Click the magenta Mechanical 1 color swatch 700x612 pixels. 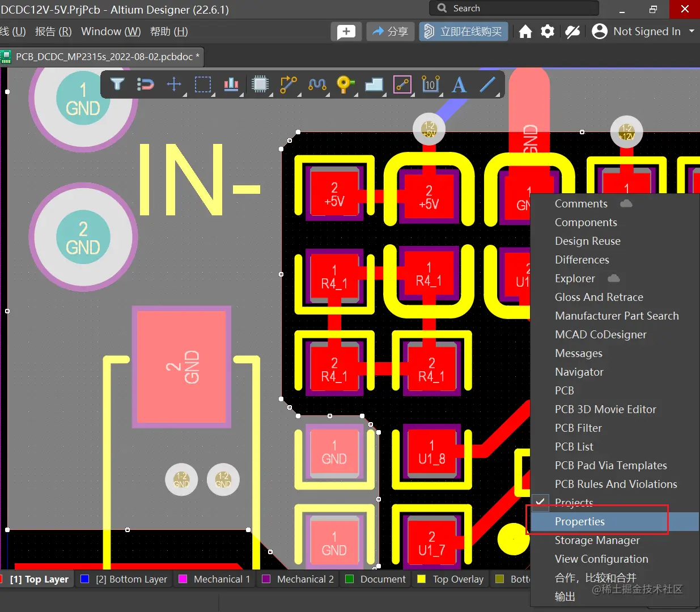[183, 579]
